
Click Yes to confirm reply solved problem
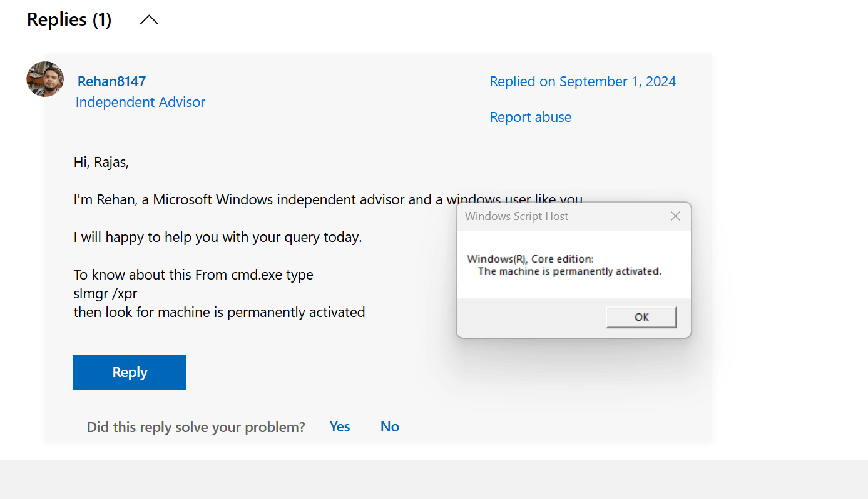pyautogui.click(x=339, y=426)
